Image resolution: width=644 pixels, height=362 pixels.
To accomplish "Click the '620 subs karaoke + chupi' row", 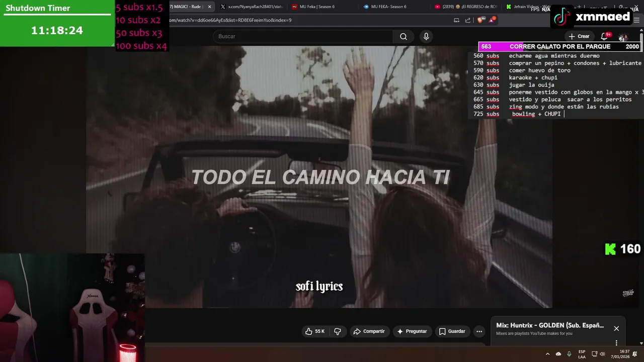I will tap(515, 77).
